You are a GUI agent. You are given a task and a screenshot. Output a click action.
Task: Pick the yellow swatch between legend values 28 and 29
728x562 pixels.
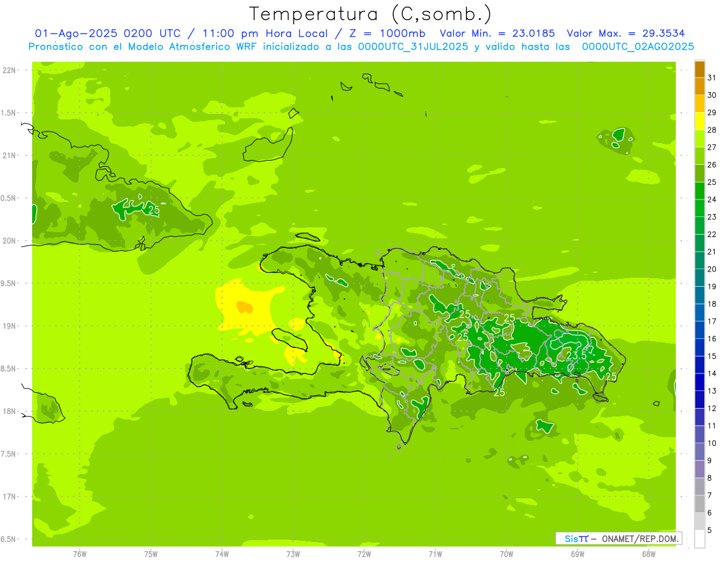tap(699, 121)
